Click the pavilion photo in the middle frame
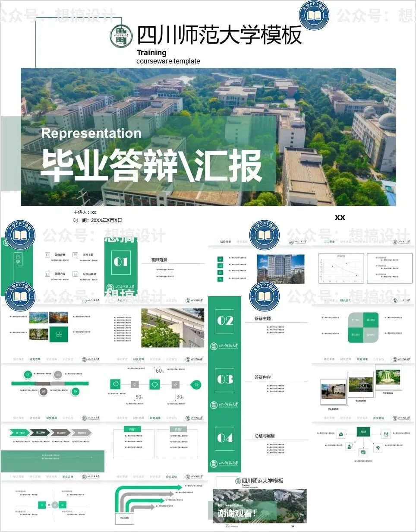Image resolution: width=416 pixels, height=532 pixels. pyautogui.click(x=360, y=384)
